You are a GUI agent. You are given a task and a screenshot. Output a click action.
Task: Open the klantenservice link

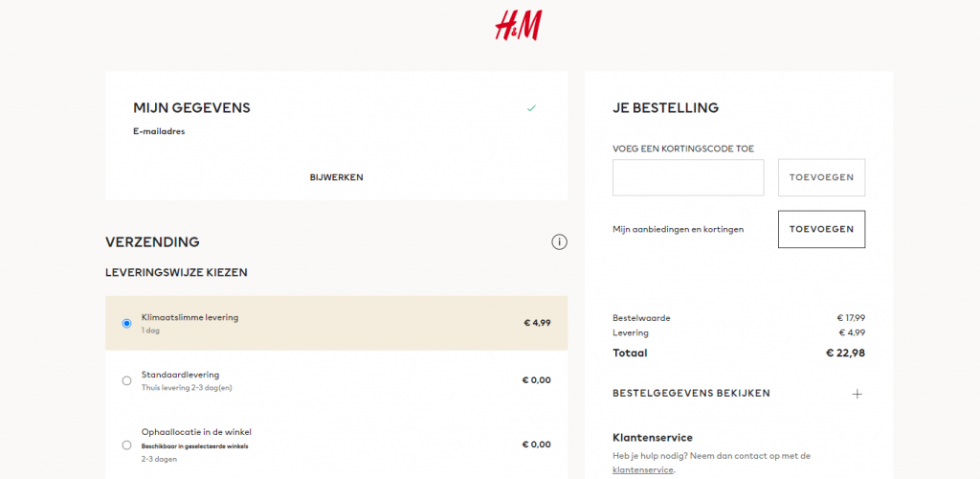(x=643, y=469)
